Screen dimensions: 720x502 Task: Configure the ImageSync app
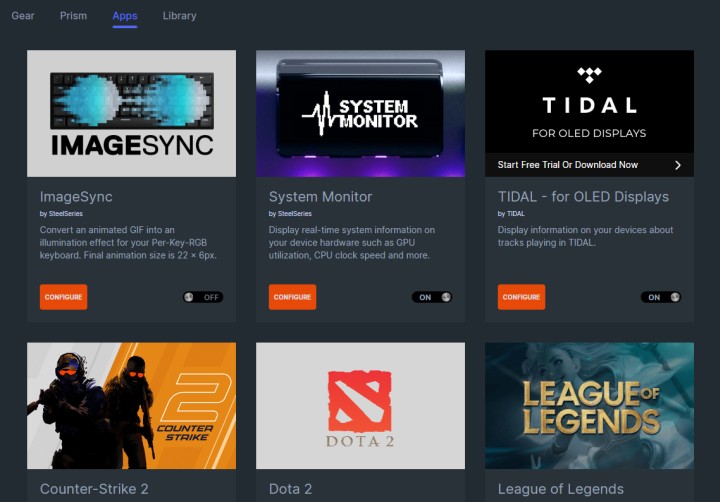point(63,297)
